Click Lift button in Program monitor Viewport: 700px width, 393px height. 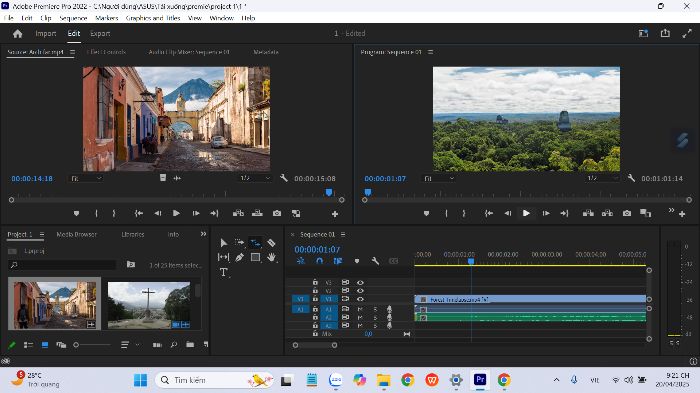point(588,213)
